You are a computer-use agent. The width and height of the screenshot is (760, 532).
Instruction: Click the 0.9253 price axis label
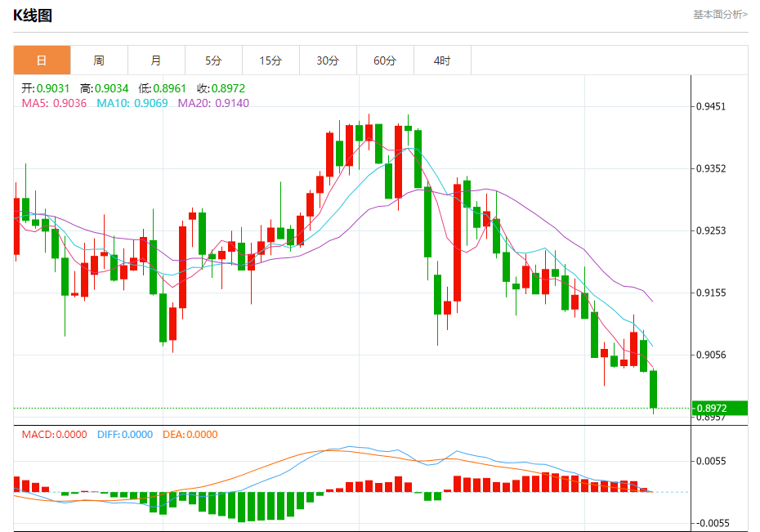point(711,230)
